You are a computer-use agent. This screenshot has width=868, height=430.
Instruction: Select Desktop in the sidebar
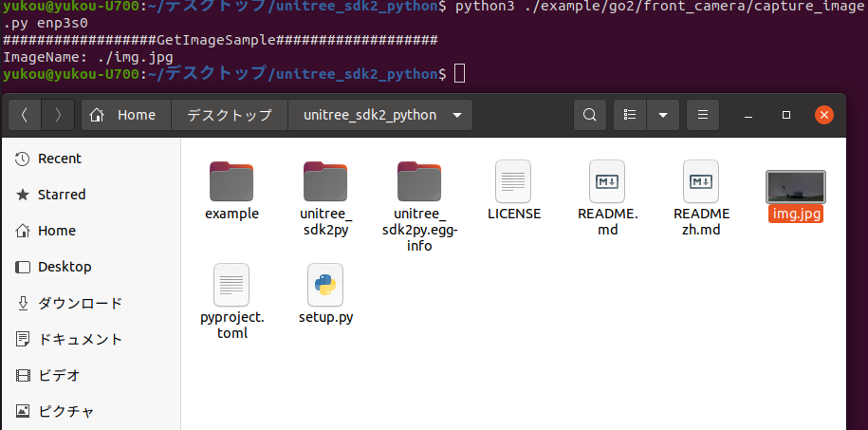pyautogui.click(x=91, y=267)
